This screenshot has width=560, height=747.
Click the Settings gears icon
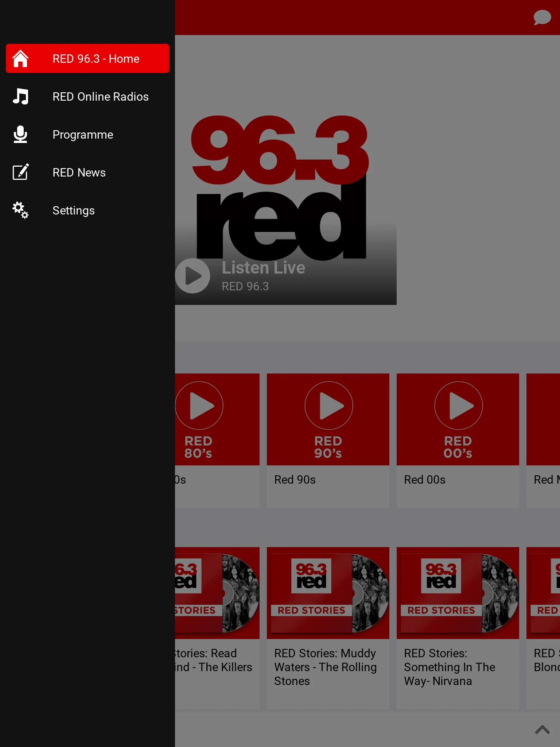[20, 210]
